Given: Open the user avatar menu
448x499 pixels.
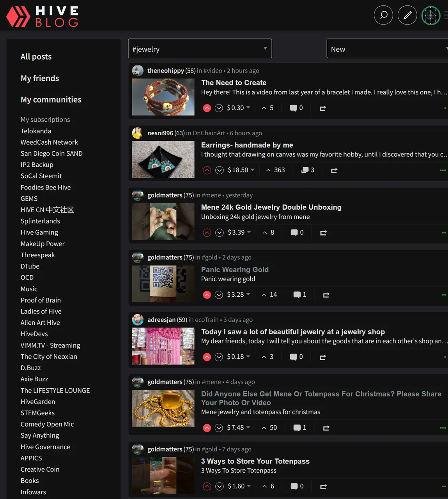Looking at the screenshot, I should 431,15.
